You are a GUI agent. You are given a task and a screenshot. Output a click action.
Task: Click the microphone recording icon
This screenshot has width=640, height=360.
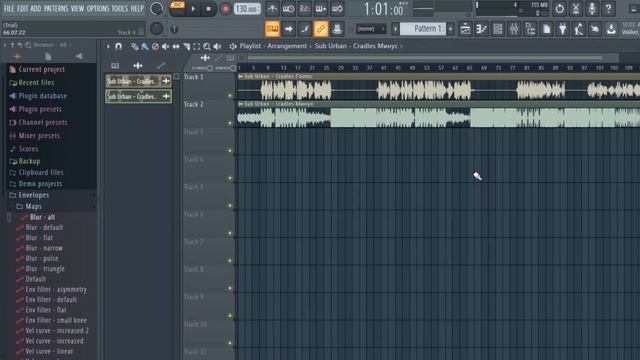pyautogui.click(x=592, y=9)
